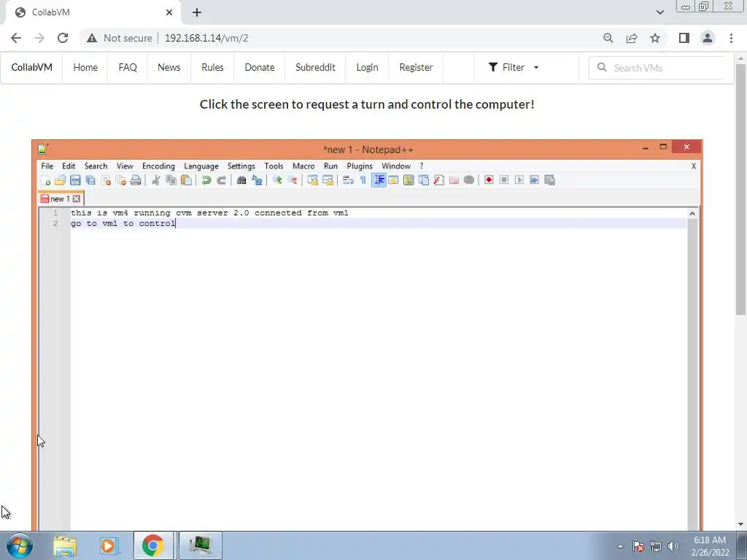The width and height of the screenshot is (747, 560).
Task: Click the Zoom In toolbar icon
Action: pos(276,180)
